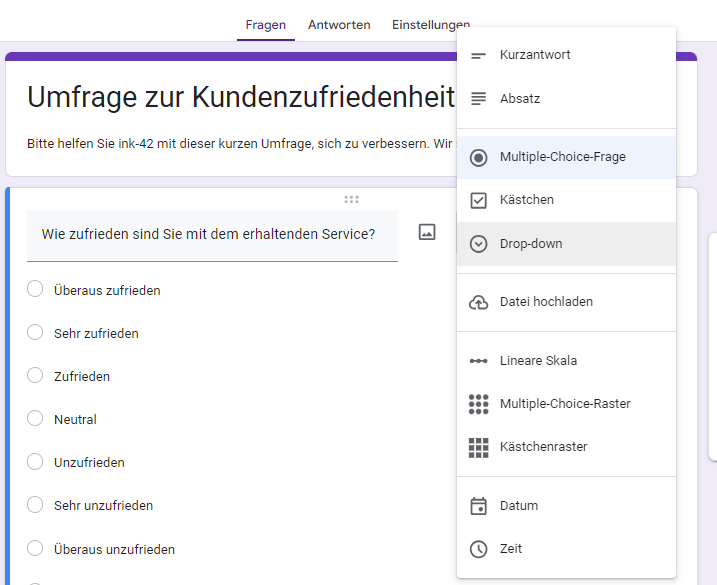Select the 'Neutral' radio option

click(x=35, y=419)
